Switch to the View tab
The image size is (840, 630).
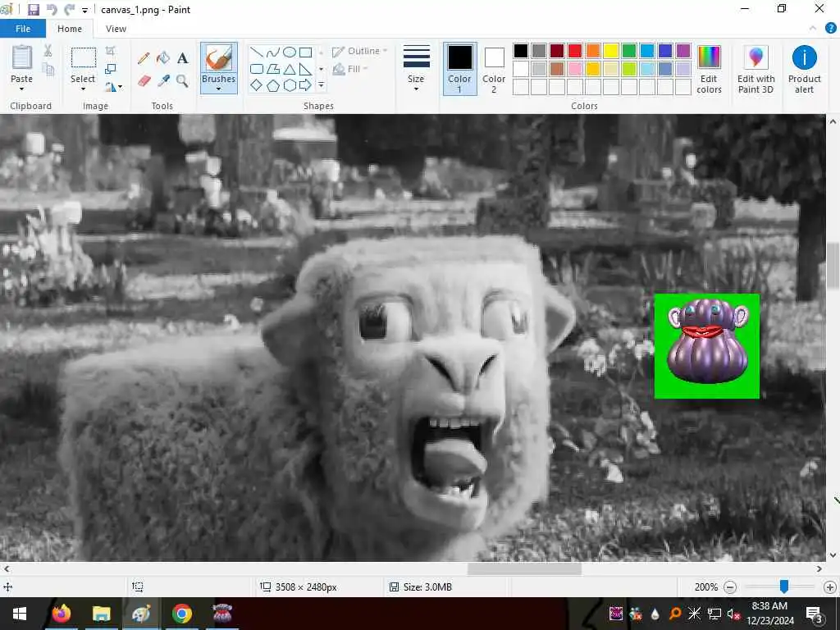pyautogui.click(x=116, y=29)
